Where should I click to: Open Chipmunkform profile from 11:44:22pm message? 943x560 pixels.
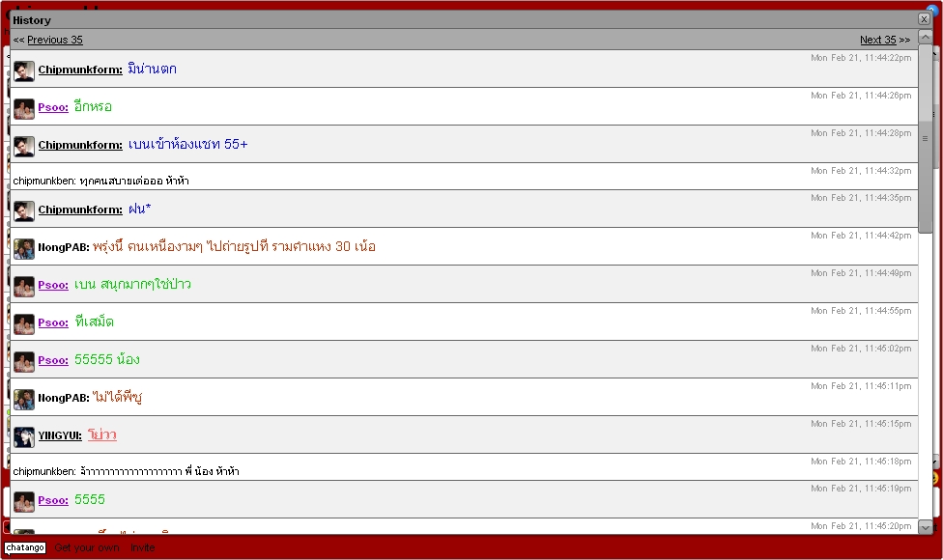pyautogui.click(x=80, y=70)
